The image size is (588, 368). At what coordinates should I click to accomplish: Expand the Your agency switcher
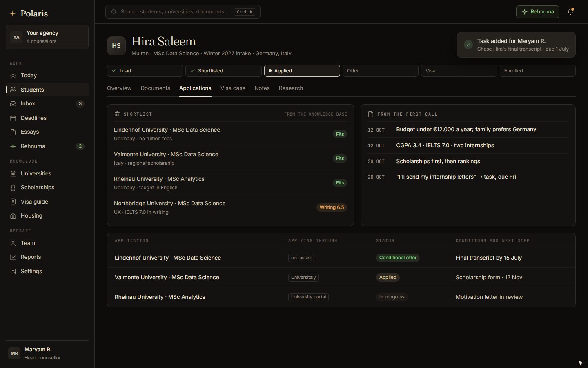[x=47, y=37]
